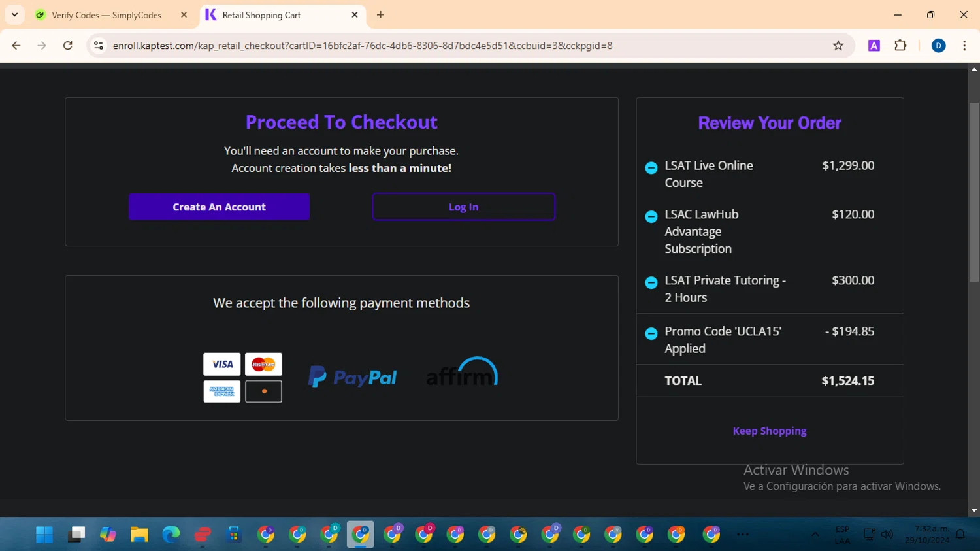Open Microsoft Store from the taskbar
Screen dimensions: 980x551
234,535
